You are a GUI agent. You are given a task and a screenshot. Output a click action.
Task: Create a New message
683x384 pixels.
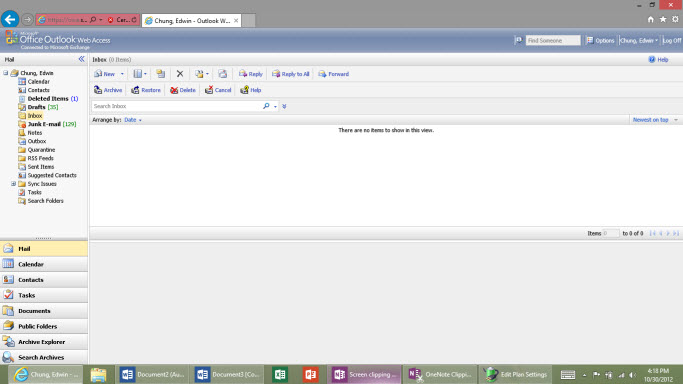click(x=105, y=74)
